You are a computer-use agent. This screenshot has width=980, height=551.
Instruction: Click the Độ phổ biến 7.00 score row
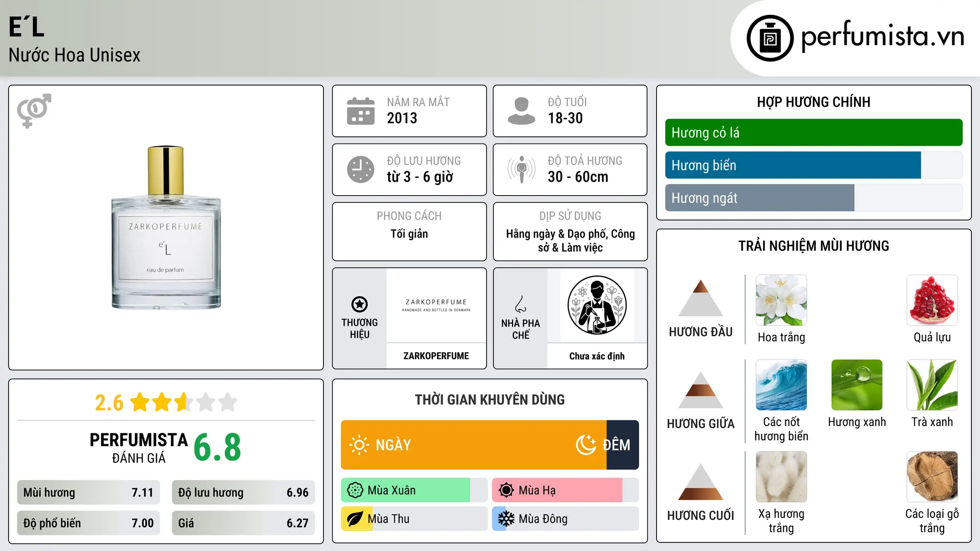[89, 523]
